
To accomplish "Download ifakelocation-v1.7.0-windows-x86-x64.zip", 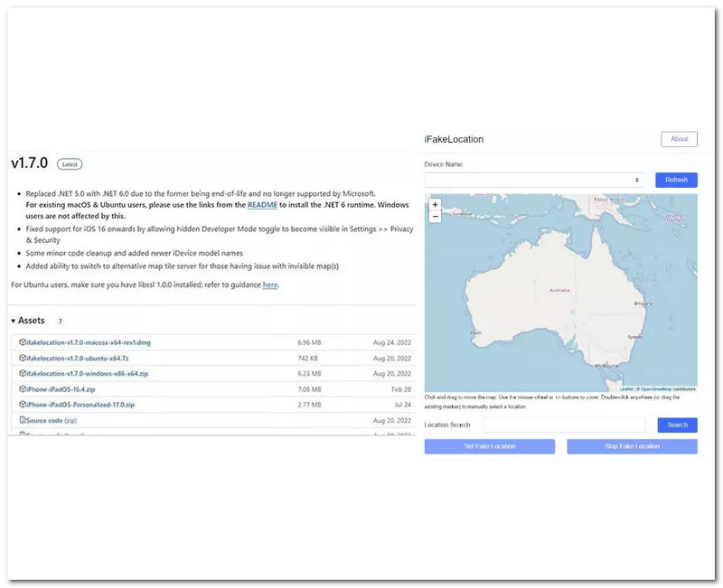I will (x=83, y=374).
